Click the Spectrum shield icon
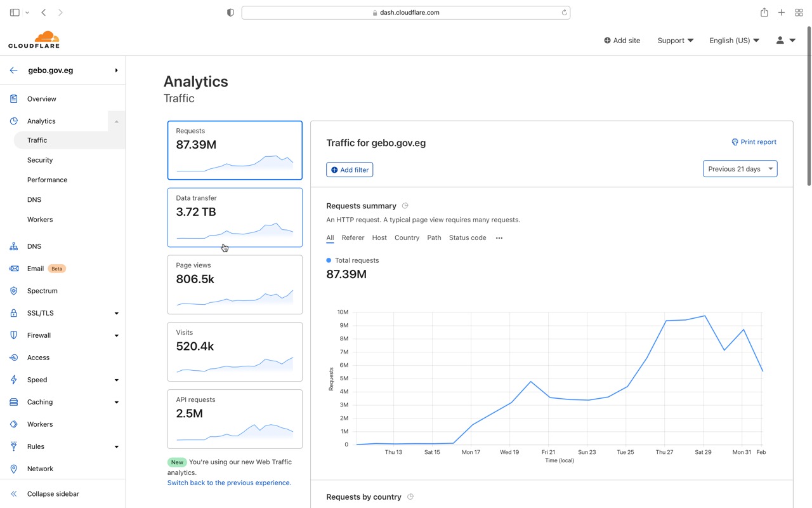The height and width of the screenshot is (508, 812). tap(14, 291)
